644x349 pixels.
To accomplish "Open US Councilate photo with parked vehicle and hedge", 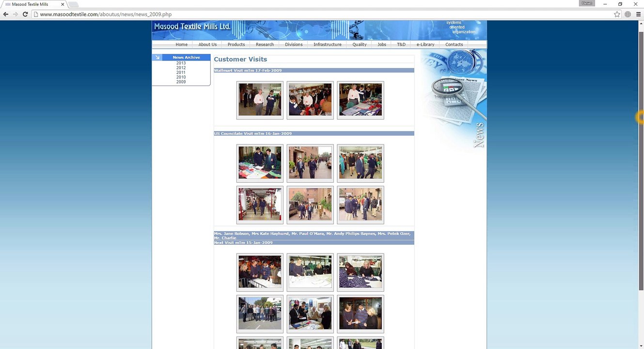I will click(310, 205).
